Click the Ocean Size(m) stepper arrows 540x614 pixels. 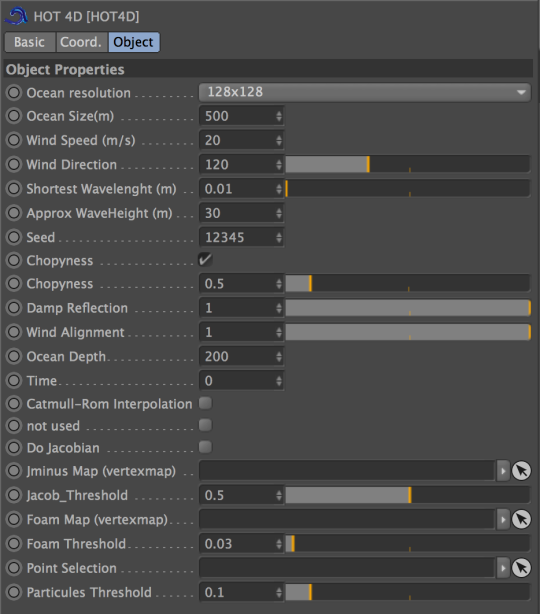point(278,116)
